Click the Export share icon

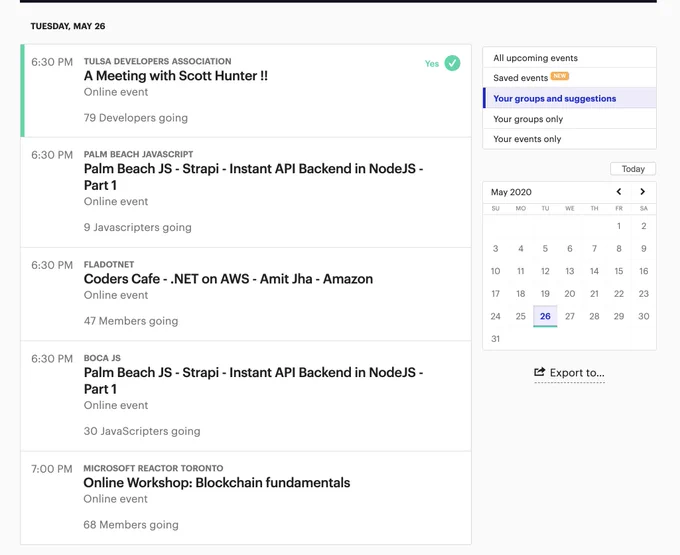[539, 372]
